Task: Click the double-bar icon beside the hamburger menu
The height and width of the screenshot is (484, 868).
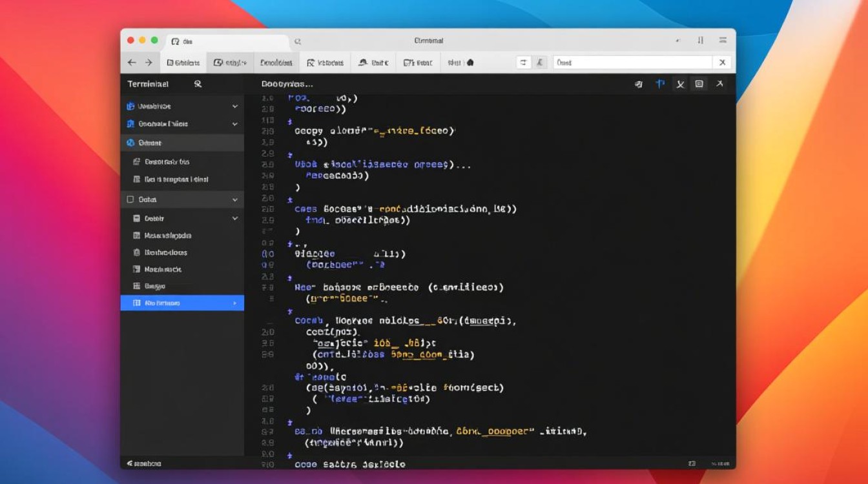Action: (700, 41)
